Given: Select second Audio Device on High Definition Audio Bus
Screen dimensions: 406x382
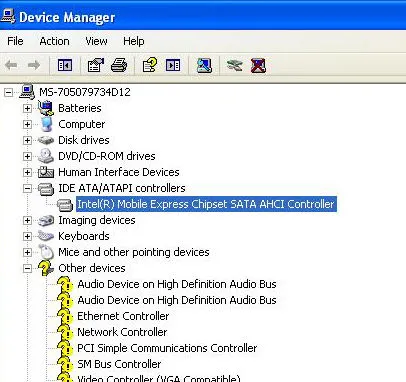Looking at the screenshot, I should 177,300.
